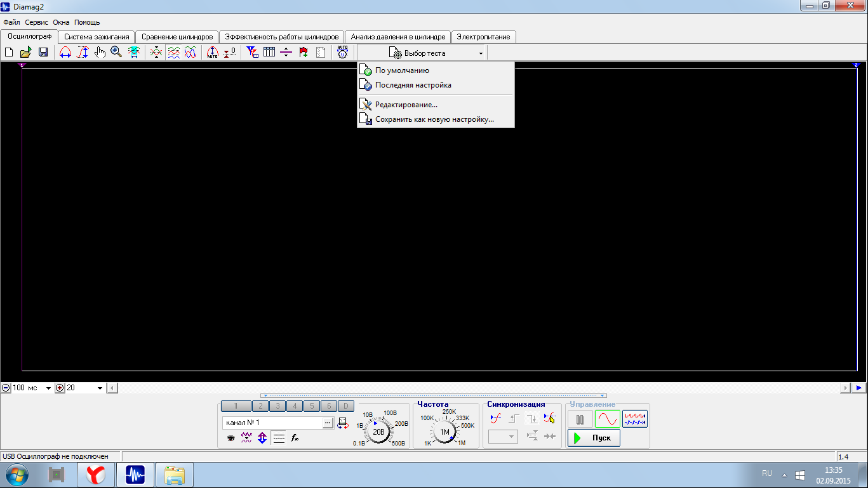Toggle the dashed line style button
Viewport: 868px width, 488px height.
pos(278,438)
